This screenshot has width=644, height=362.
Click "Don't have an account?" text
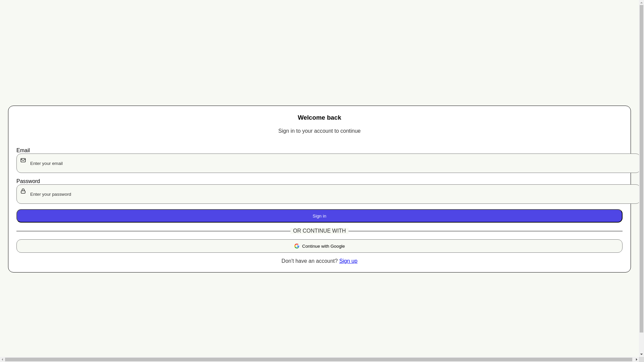click(309, 261)
